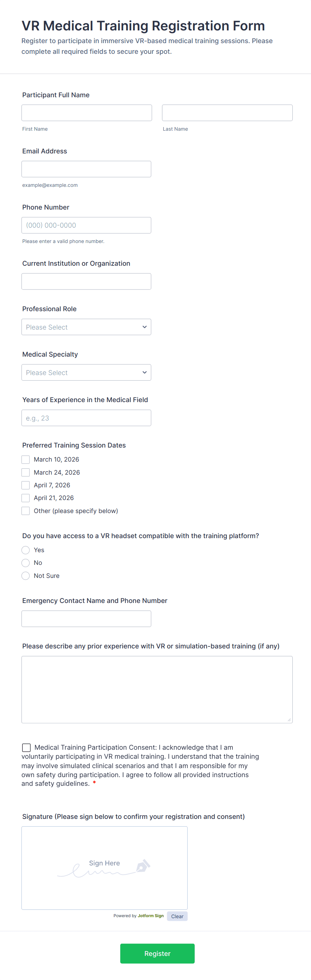Select the Current Institution or Organization field
The height and width of the screenshot is (980, 311).
click(x=86, y=281)
